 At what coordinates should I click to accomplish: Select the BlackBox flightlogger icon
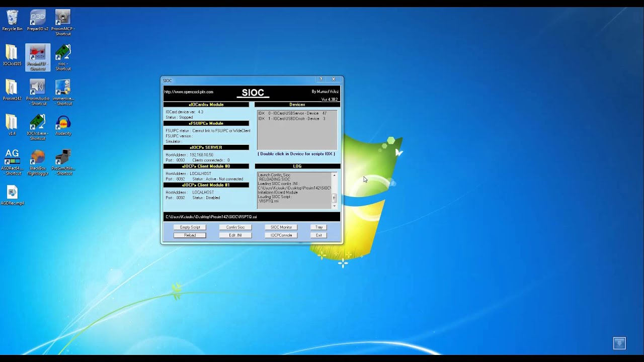tap(38, 162)
